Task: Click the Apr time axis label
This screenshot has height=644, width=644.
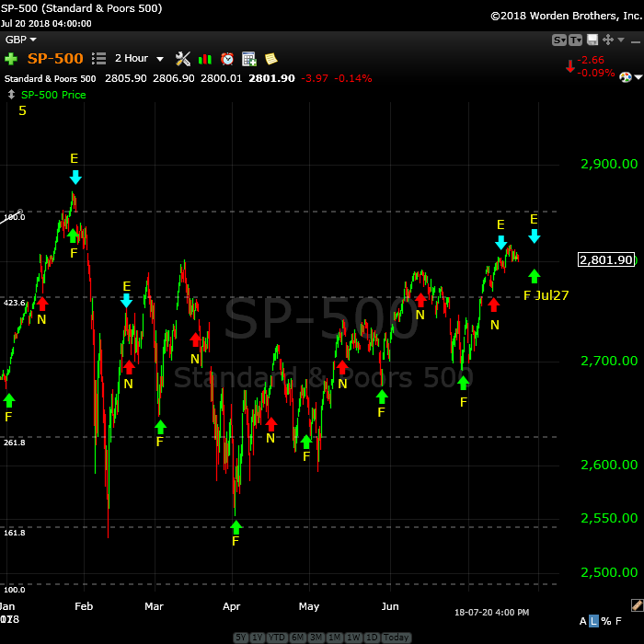Action: tap(231, 606)
